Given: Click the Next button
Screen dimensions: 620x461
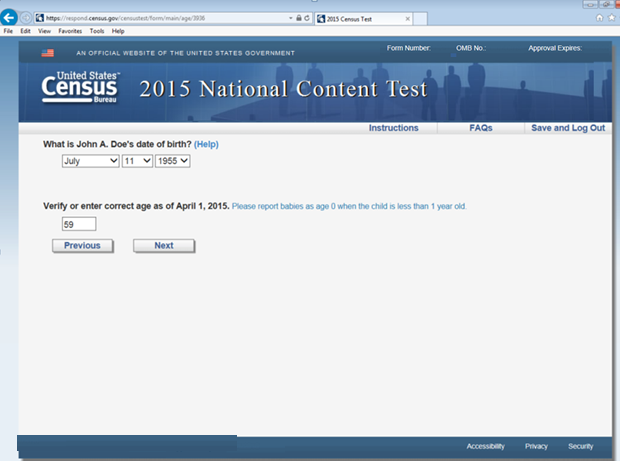Looking at the screenshot, I should 164,246.
